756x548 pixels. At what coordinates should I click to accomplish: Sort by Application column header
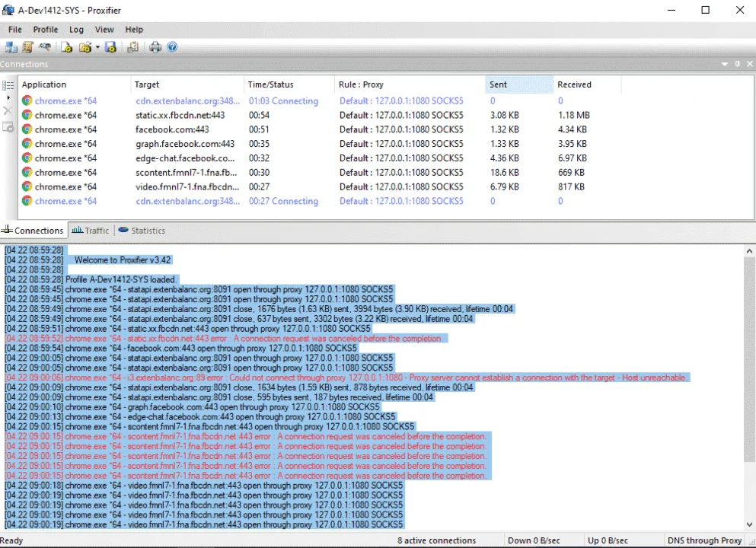(75, 84)
